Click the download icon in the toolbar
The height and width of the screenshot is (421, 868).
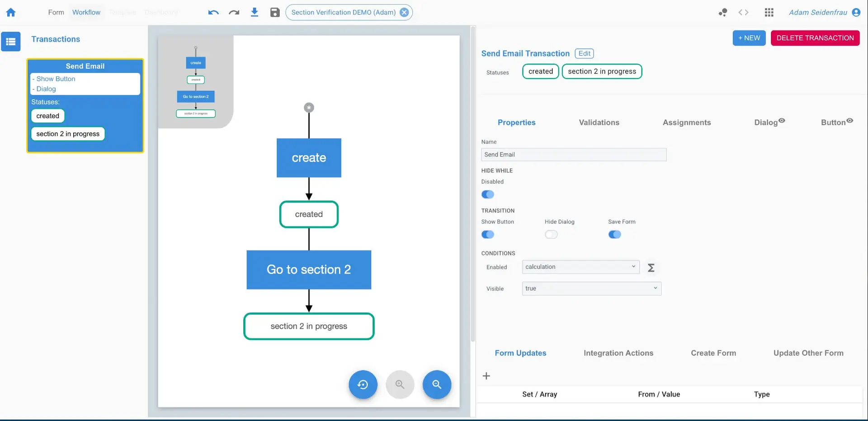click(255, 12)
